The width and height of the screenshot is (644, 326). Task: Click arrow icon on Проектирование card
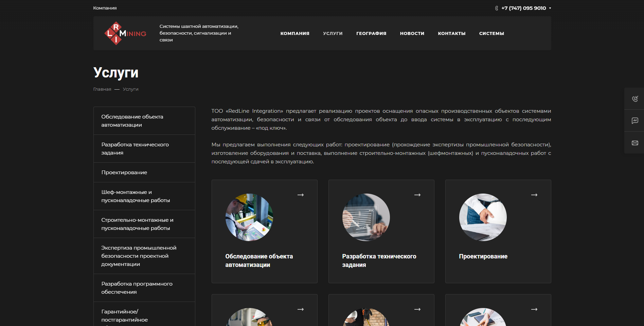(534, 195)
